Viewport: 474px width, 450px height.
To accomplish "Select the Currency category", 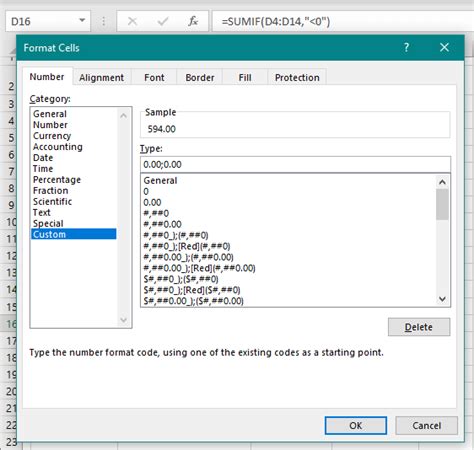I will [52, 136].
